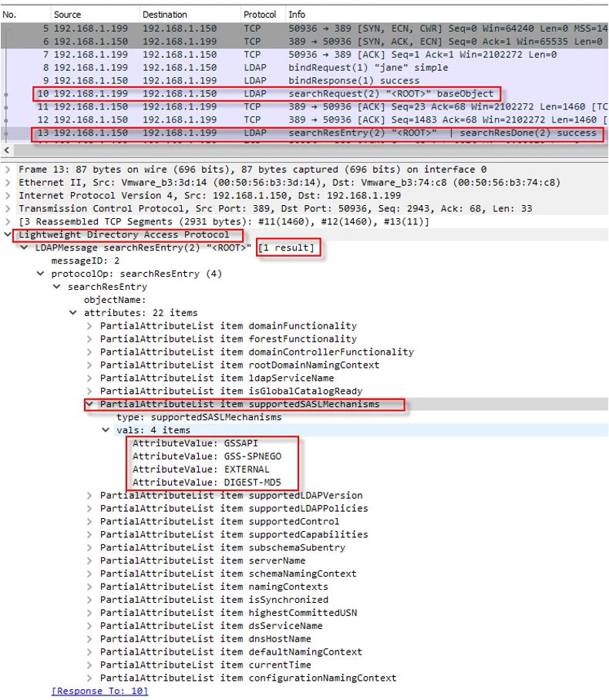Collapse the vals: 4 items node
The height and width of the screenshot is (700, 609).
pyautogui.click(x=106, y=430)
